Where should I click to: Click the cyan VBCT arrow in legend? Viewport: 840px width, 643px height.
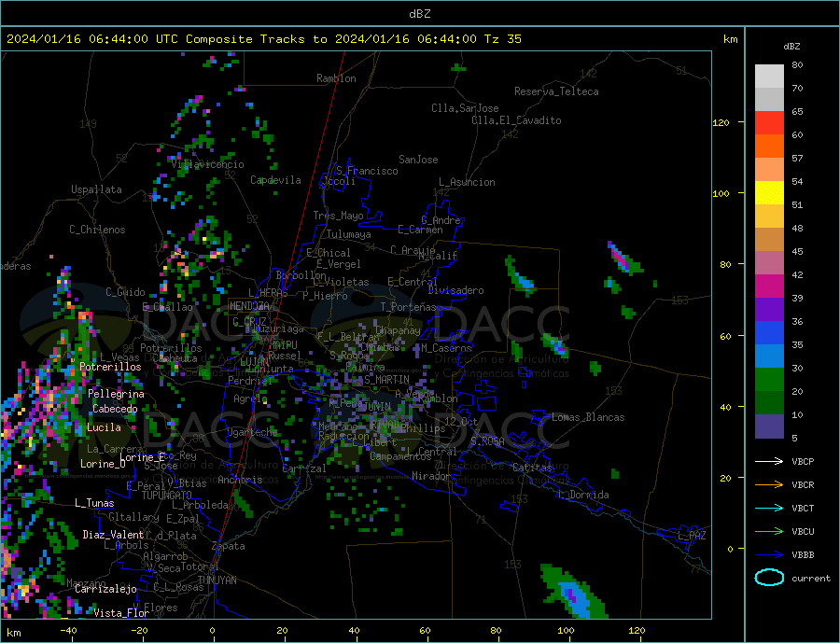click(x=769, y=508)
